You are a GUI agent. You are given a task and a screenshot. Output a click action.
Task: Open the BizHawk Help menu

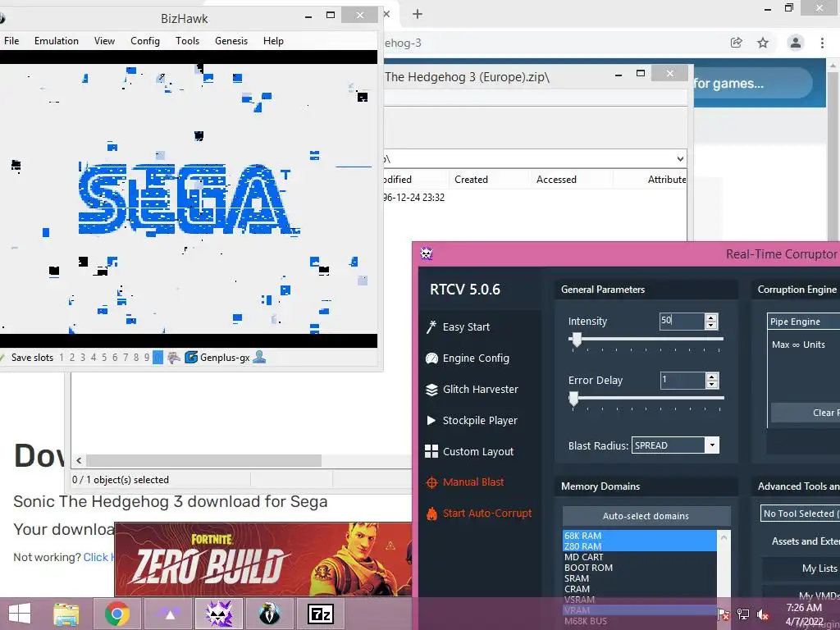[x=273, y=41]
